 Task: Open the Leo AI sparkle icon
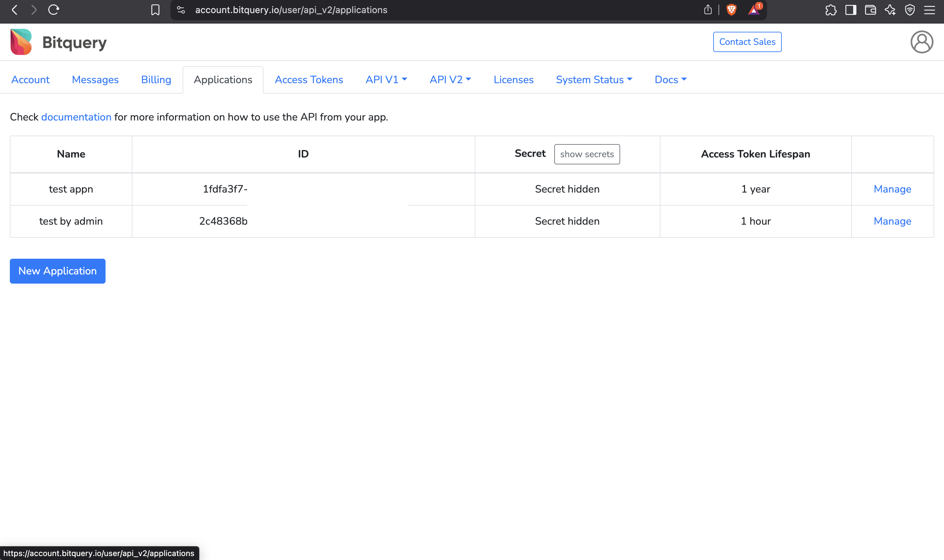pos(890,10)
